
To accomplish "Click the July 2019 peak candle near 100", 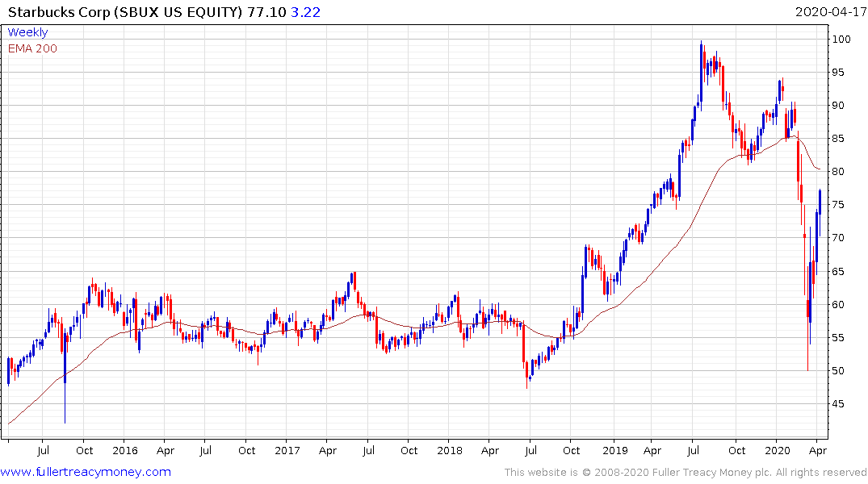I will click(x=701, y=75).
